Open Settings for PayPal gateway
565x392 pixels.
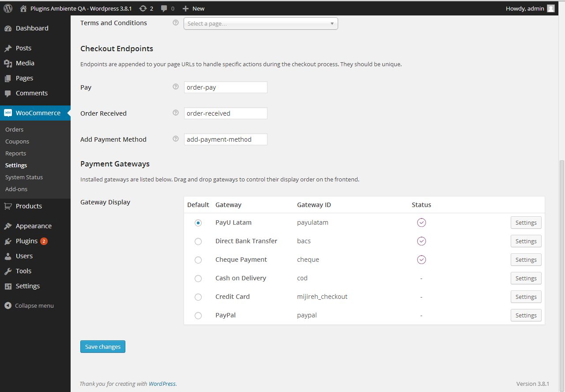tap(526, 315)
